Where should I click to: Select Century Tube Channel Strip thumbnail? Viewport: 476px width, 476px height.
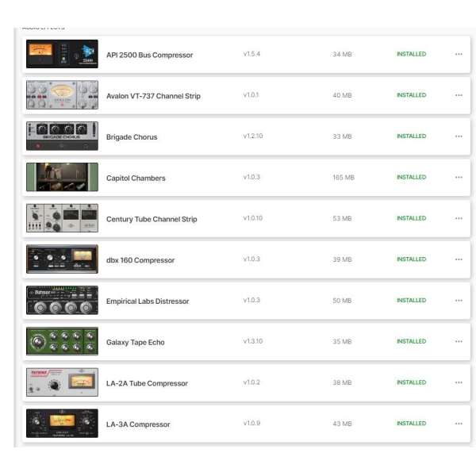pyautogui.click(x=62, y=218)
